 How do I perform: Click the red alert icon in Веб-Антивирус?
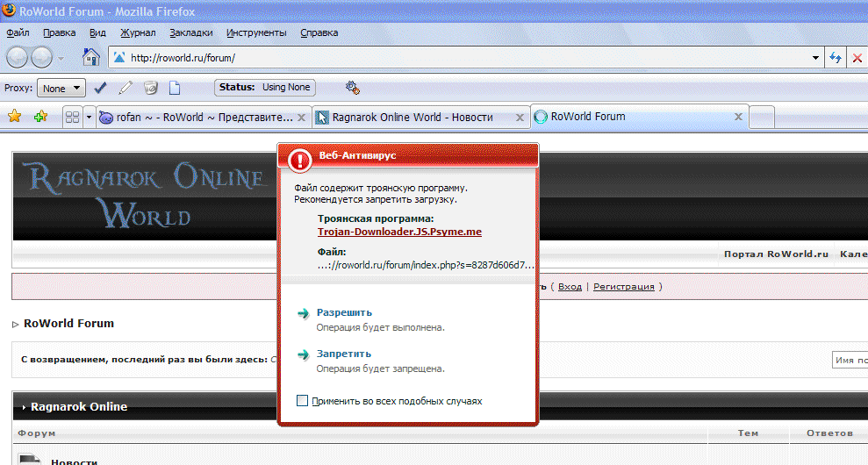click(x=300, y=161)
